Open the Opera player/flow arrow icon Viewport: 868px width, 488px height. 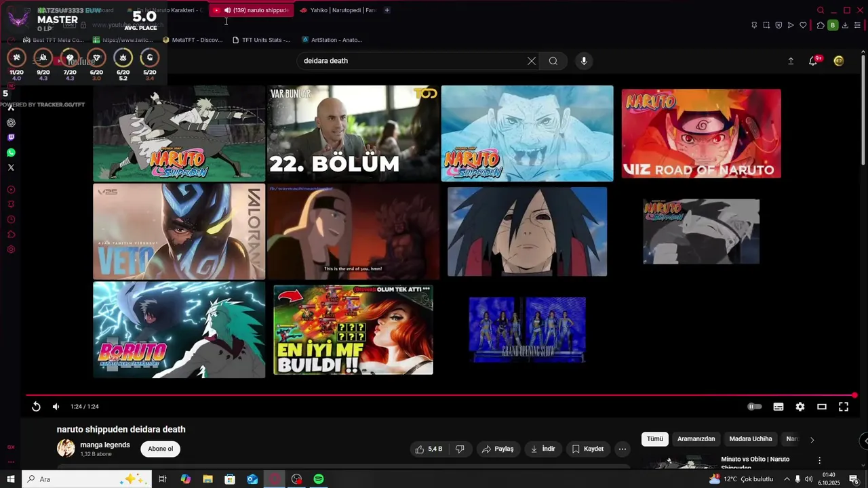pyautogui.click(x=791, y=25)
